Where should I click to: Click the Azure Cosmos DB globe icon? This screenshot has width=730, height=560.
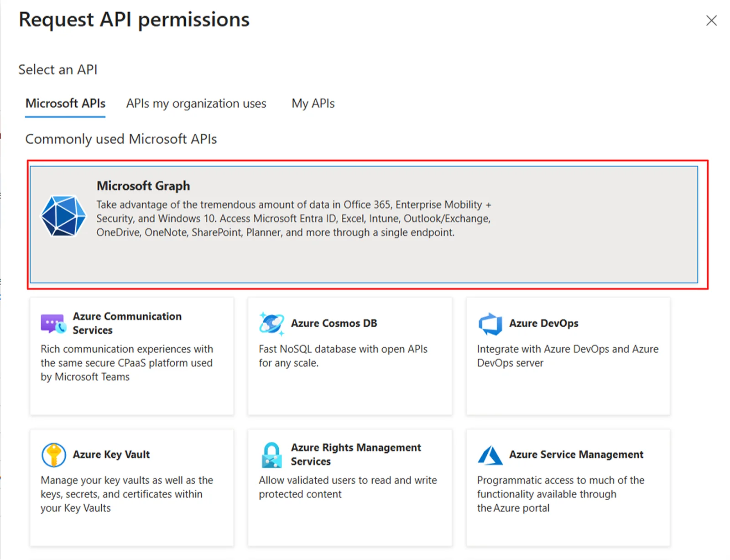coord(271,323)
